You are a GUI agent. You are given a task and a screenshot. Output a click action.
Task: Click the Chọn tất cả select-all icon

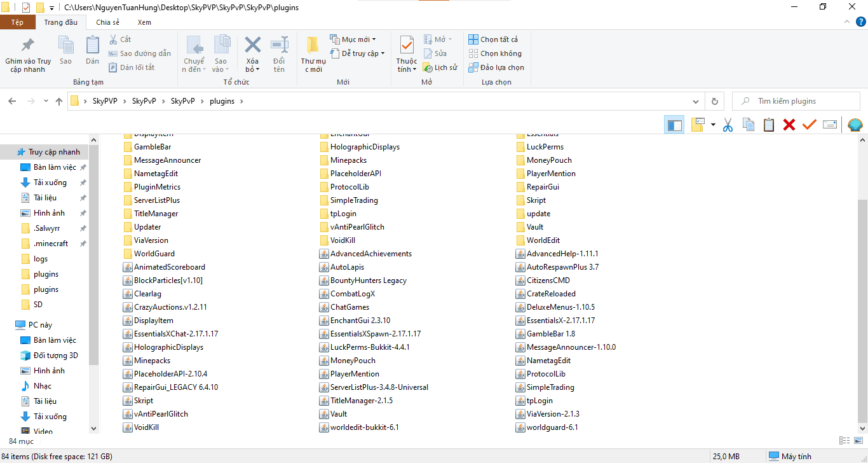(473, 39)
